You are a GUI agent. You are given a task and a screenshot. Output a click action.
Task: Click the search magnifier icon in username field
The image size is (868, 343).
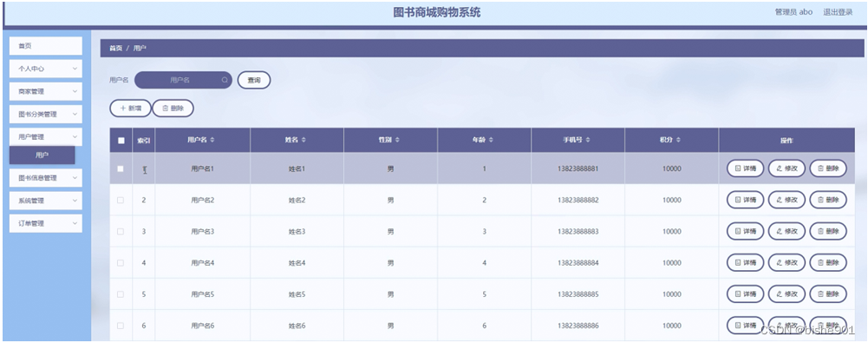225,81
